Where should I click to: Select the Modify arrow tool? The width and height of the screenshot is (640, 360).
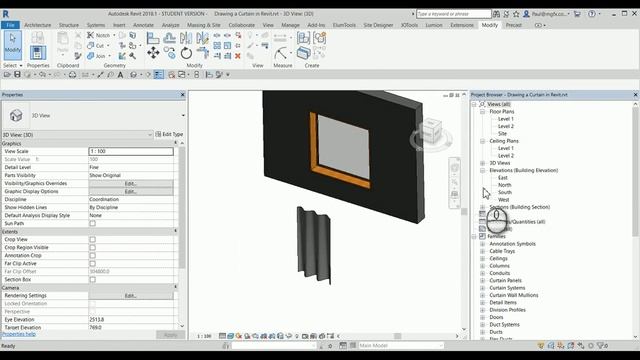(x=13, y=44)
